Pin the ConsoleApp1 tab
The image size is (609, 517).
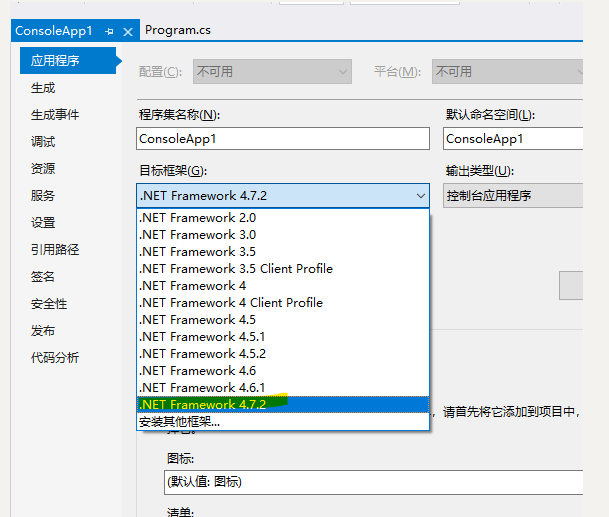pos(109,31)
